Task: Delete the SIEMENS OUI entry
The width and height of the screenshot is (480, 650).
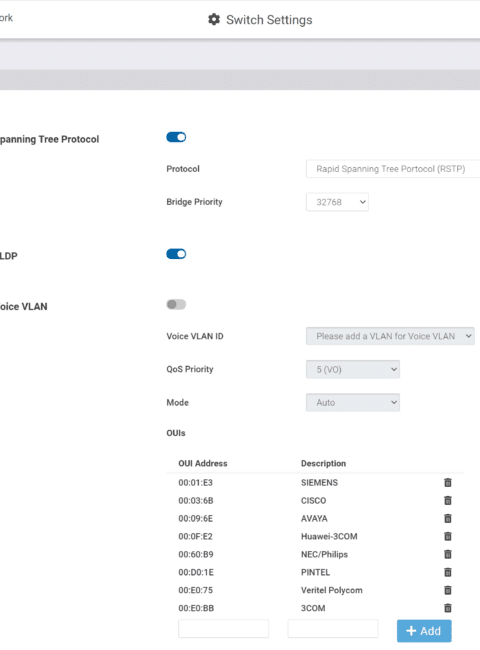Action: pos(448,483)
